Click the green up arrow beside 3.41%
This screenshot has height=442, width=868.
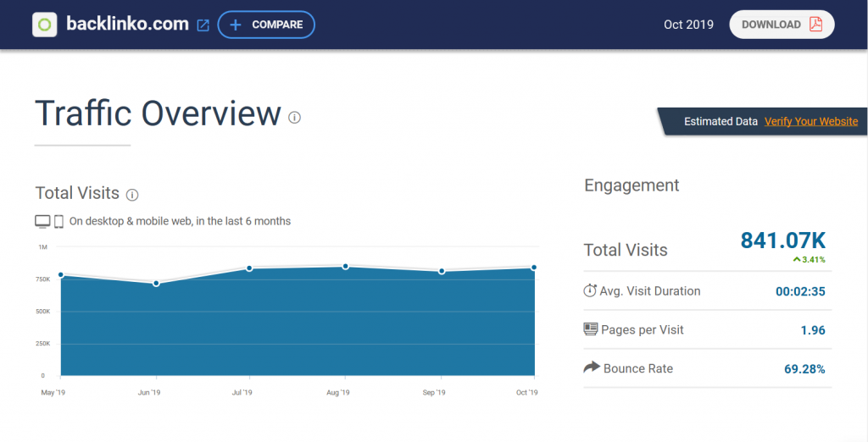[797, 259]
